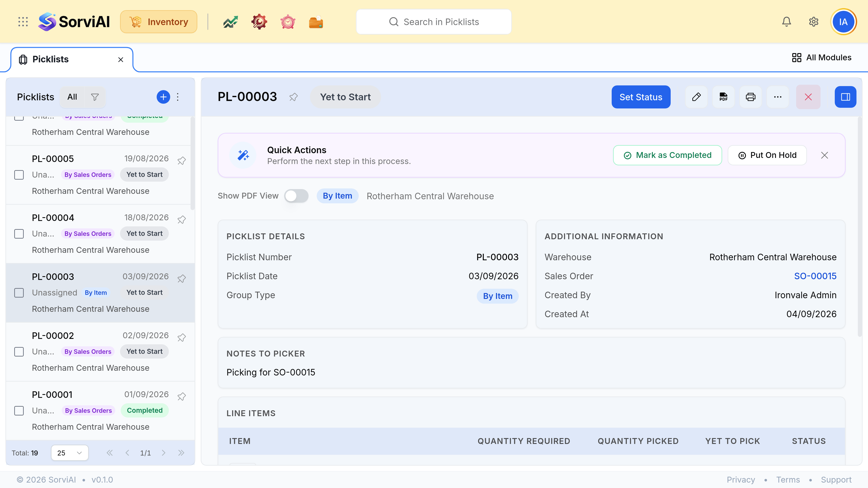
Task: Dismiss the Quick Actions banner
Action: click(x=825, y=155)
